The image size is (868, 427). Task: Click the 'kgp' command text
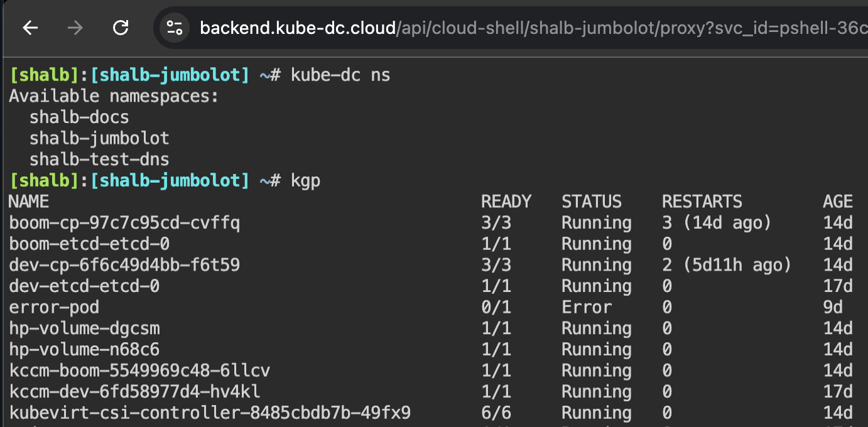coord(305,181)
